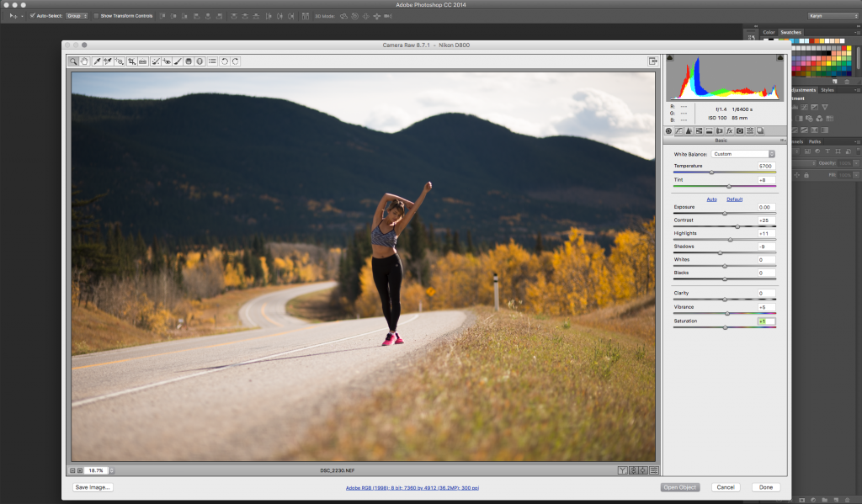Click Cancel in Camera Raw
The width and height of the screenshot is (862, 504).
tap(726, 487)
